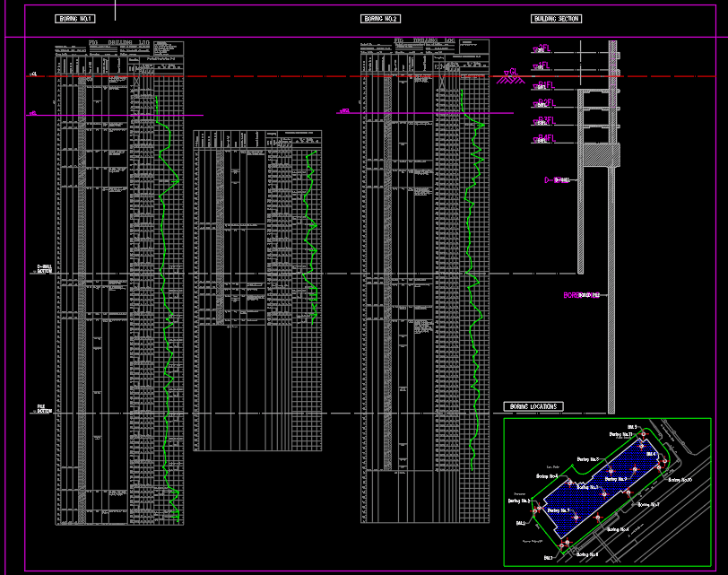This screenshot has height=575, width=728.
Task: Click the B3FL basement level label
Action: [x=546, y=121]
